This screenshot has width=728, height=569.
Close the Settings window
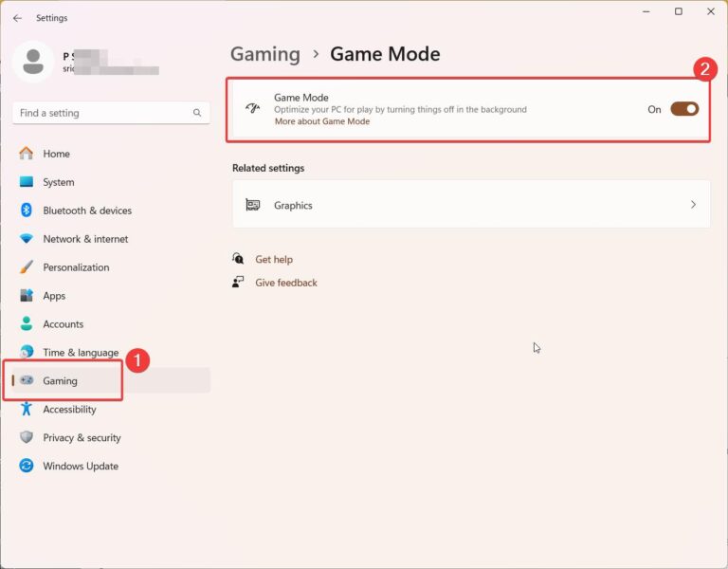[710, 11]
